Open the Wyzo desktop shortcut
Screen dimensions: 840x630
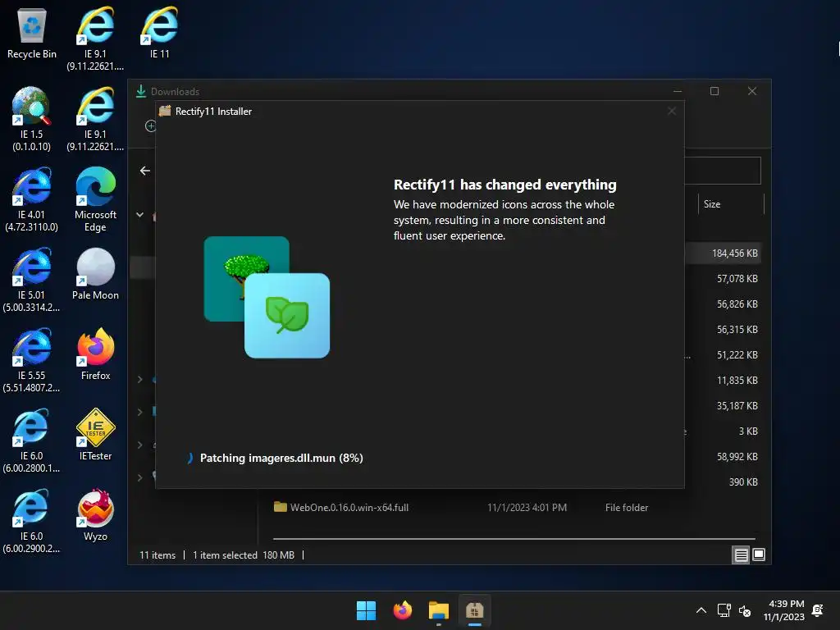[95, 515]
